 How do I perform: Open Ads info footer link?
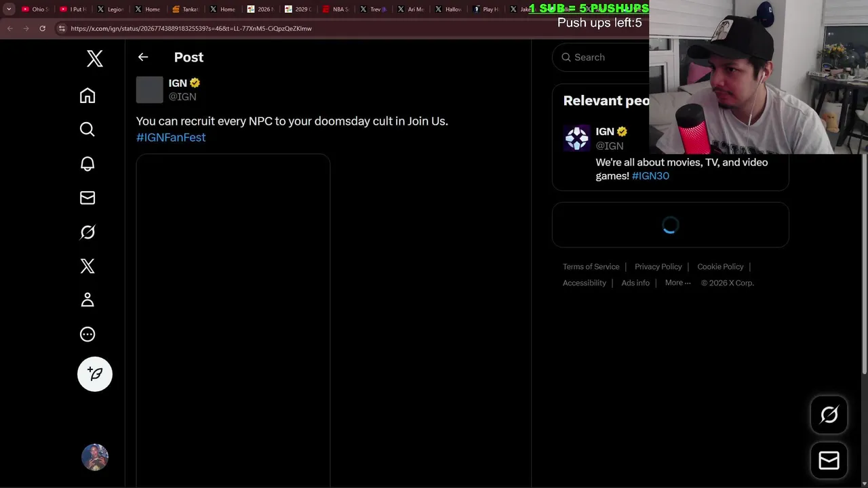tap(635, 283)
